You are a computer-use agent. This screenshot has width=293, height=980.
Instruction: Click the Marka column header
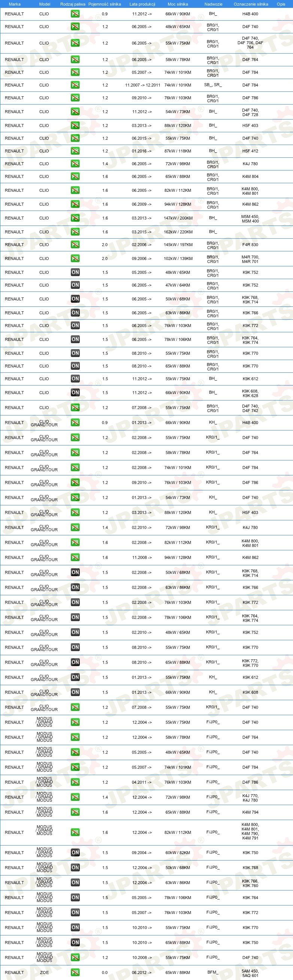click(x=15, y=4)
